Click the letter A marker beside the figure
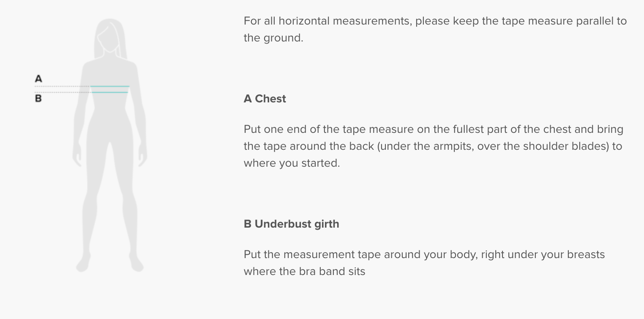The width and height of the screenshot is (644, 319). pos(38,79)
